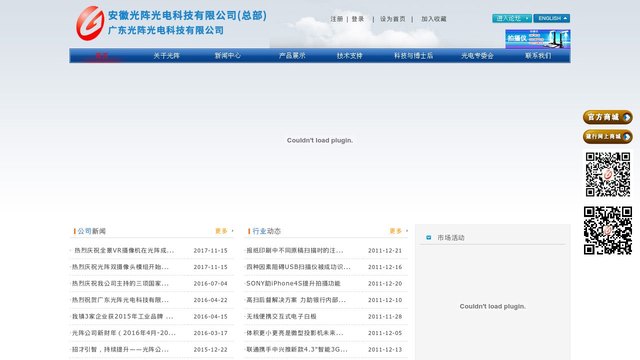Click the 市场活动 panel heading
Image resolution: width=640 pixels, height=360 pixels.
coord(451,238)
